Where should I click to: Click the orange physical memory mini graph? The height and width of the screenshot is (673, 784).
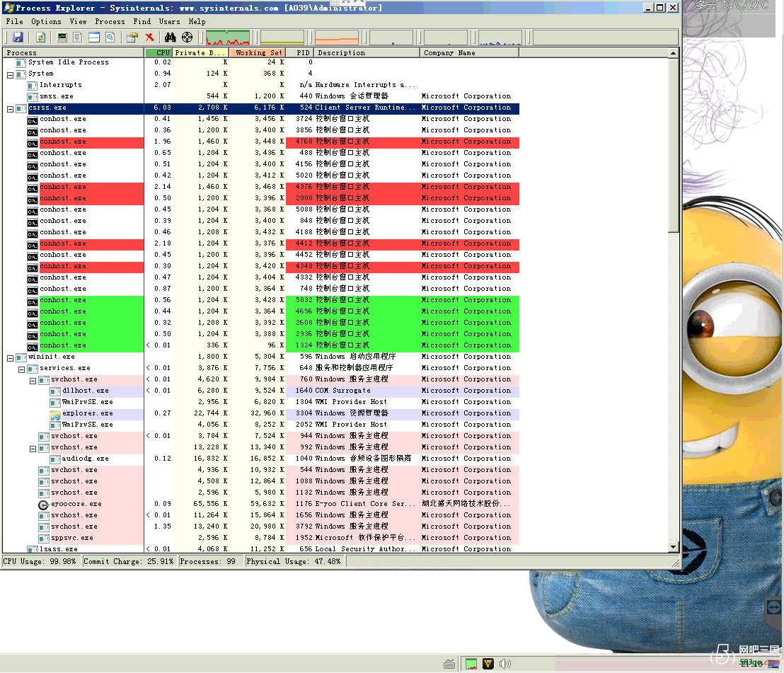coord(337,38)
